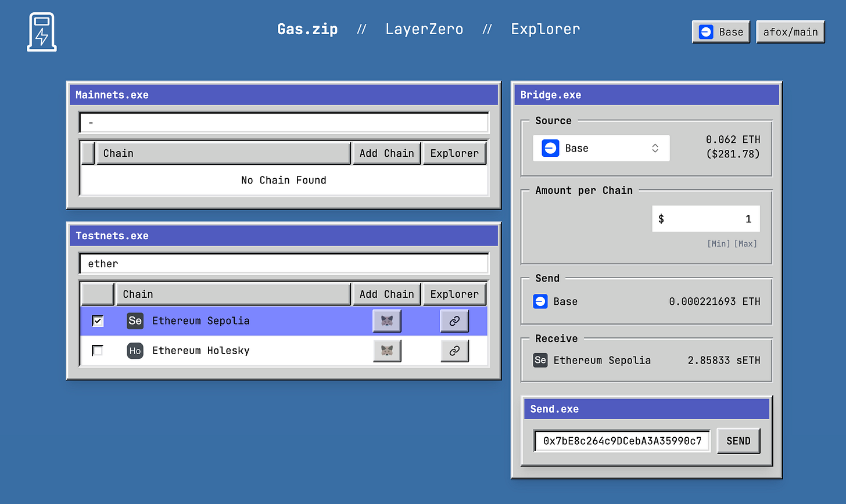The height and width of the screenshot is (504, 846).
Task: Click Se badge in the Receive section
Action: pyautogui.click(x=540, y=360)
